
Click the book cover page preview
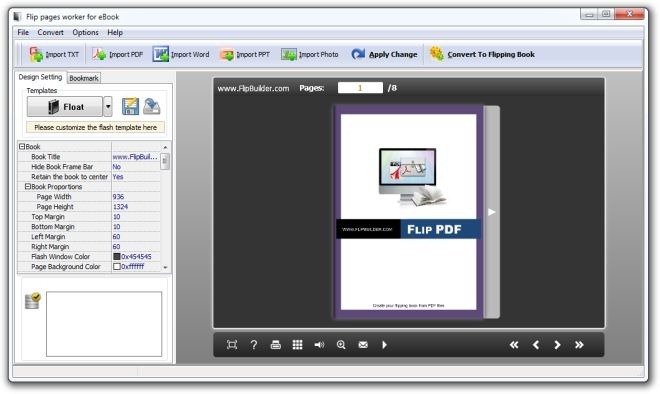tap(408, 212)
